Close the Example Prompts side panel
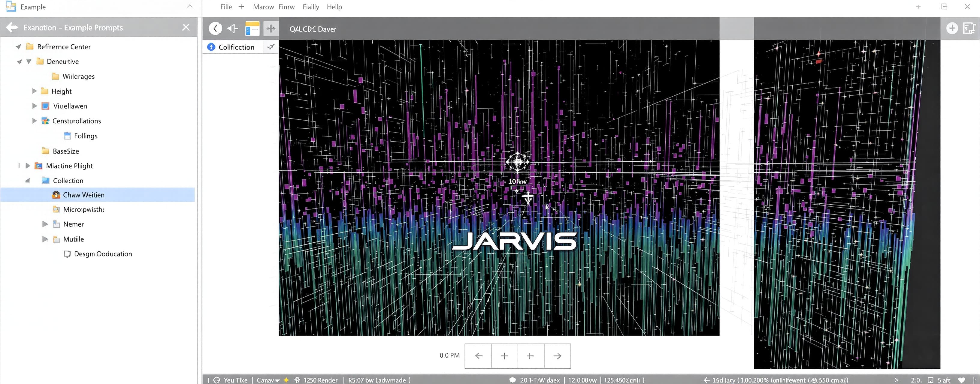 tap(186, 27)
